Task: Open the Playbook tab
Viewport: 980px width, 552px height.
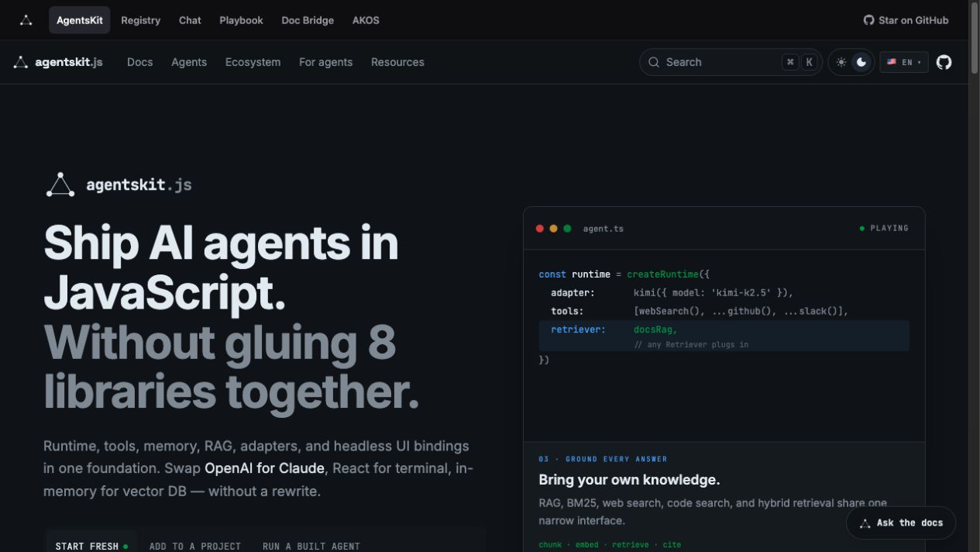Action: [241, 20]
